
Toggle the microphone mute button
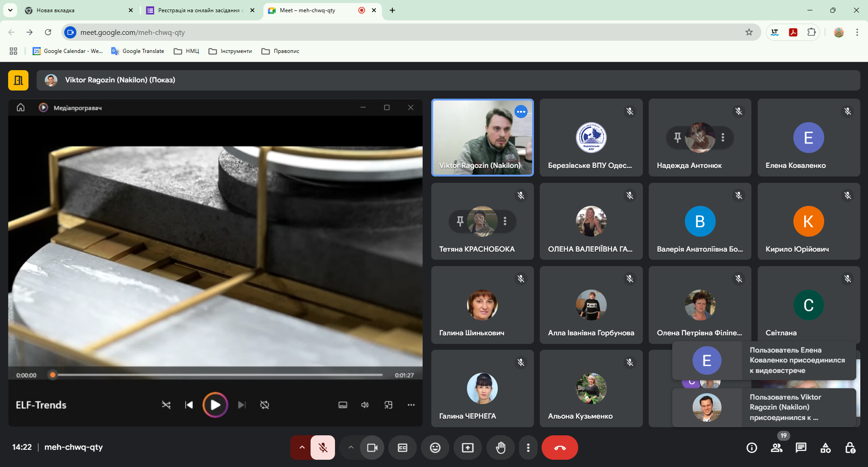click(323, 448)
